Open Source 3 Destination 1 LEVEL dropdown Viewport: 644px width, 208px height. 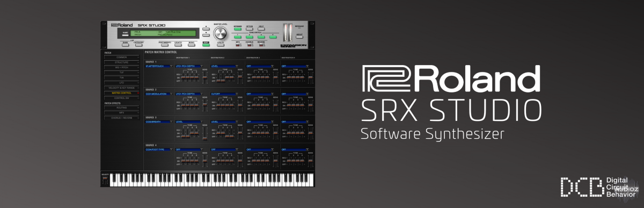[189, 122]
